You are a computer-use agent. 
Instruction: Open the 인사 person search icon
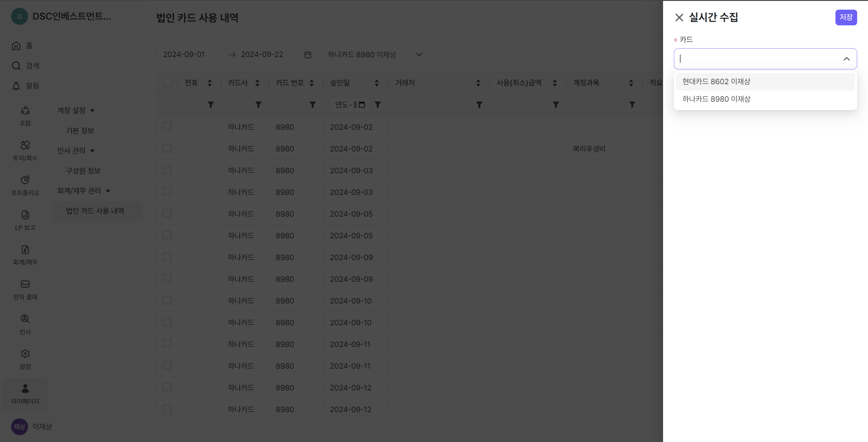25,319
